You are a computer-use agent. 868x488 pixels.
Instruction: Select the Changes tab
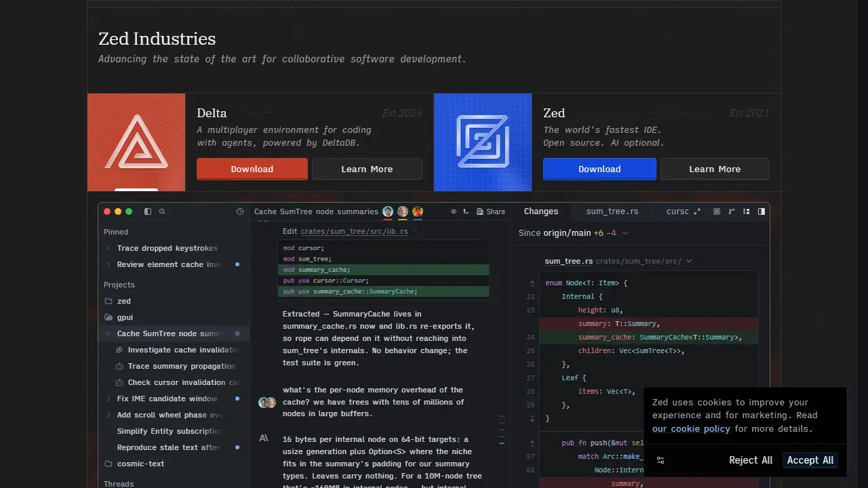[x=541, y=211]
